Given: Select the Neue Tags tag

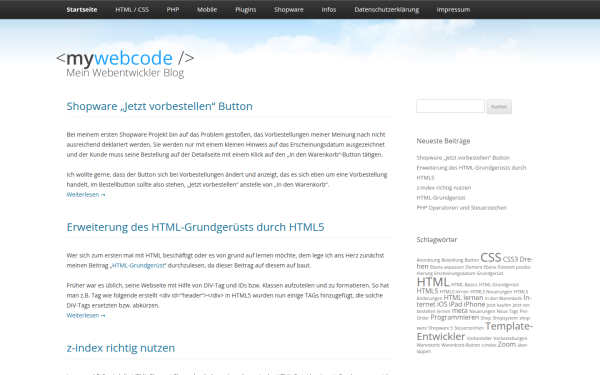Looking at the screenshot, I should 508,311.
